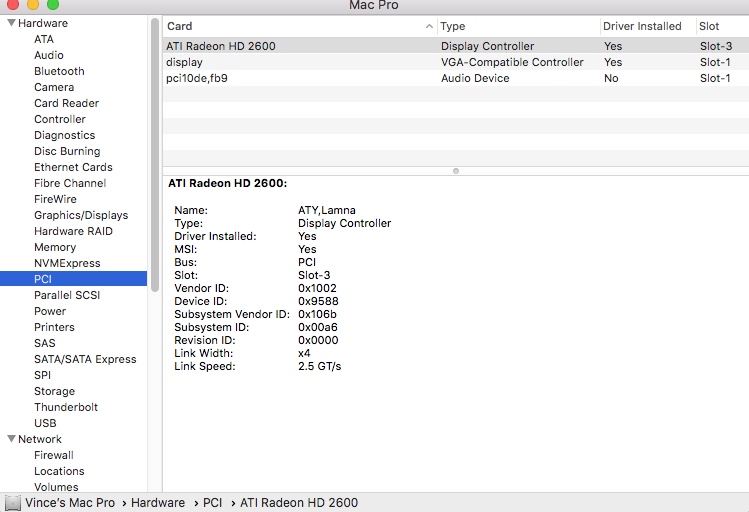Select SPI in the sidebar
Screen dimensions: 749x512
click(x=42, y=375)
